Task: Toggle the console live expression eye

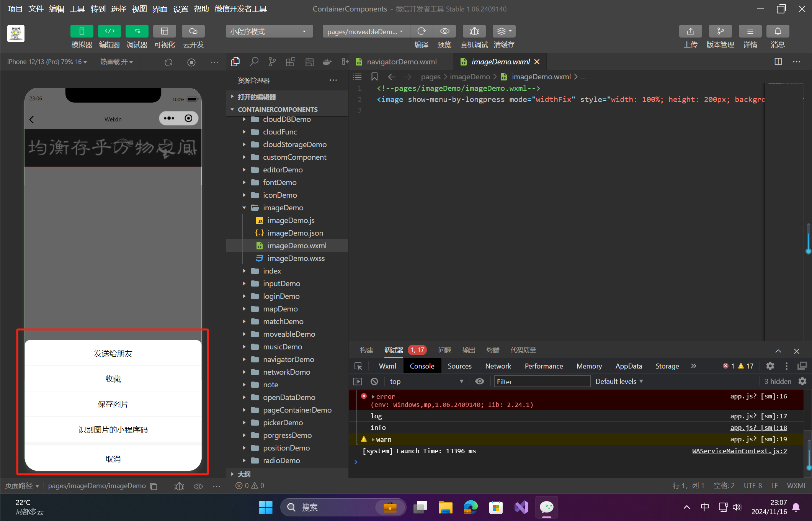Action: [479, 382]
